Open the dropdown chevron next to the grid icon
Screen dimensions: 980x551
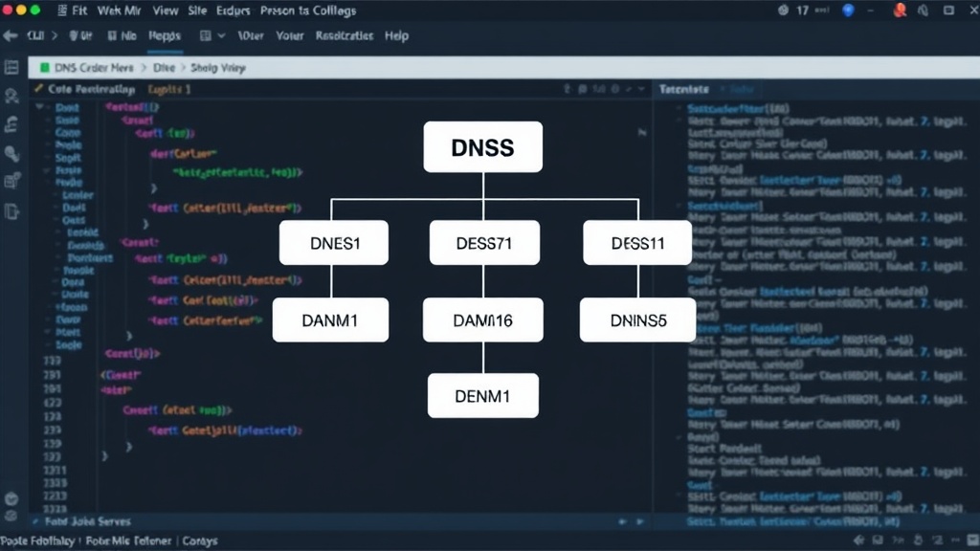click(221, 35)
